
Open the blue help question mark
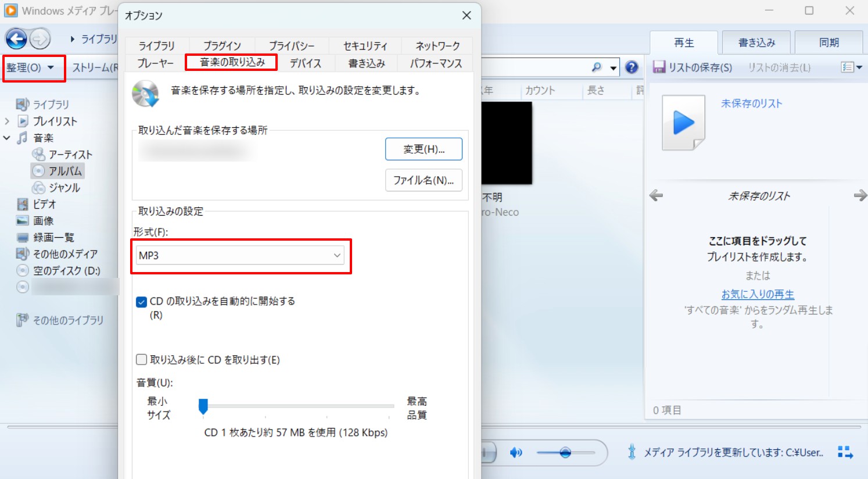click(x=632, y=67)
